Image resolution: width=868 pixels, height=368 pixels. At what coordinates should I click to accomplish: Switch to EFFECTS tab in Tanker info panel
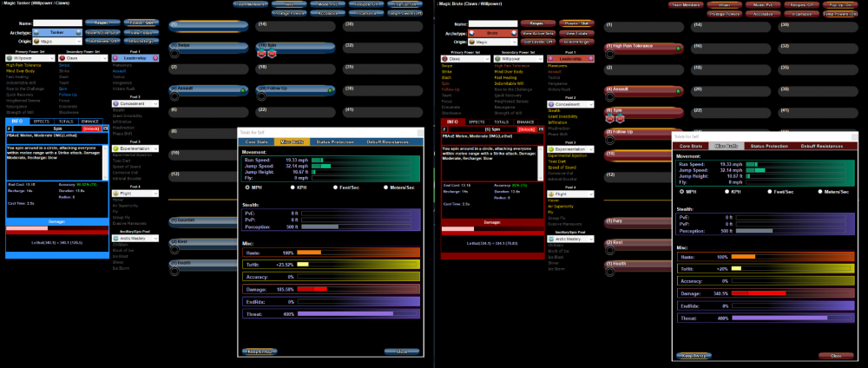[x=41, y=122]
